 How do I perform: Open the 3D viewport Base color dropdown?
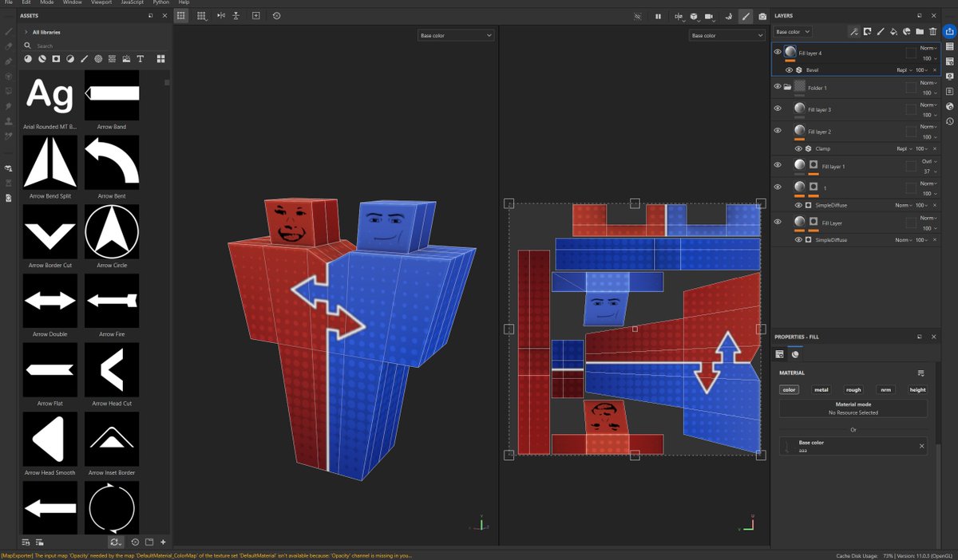[456, 35]
